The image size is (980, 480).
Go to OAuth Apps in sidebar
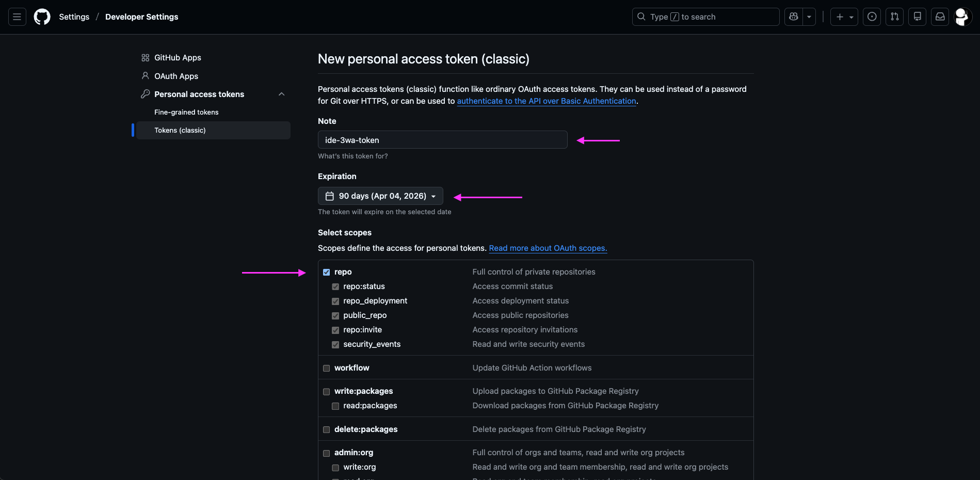click(176, 76)
